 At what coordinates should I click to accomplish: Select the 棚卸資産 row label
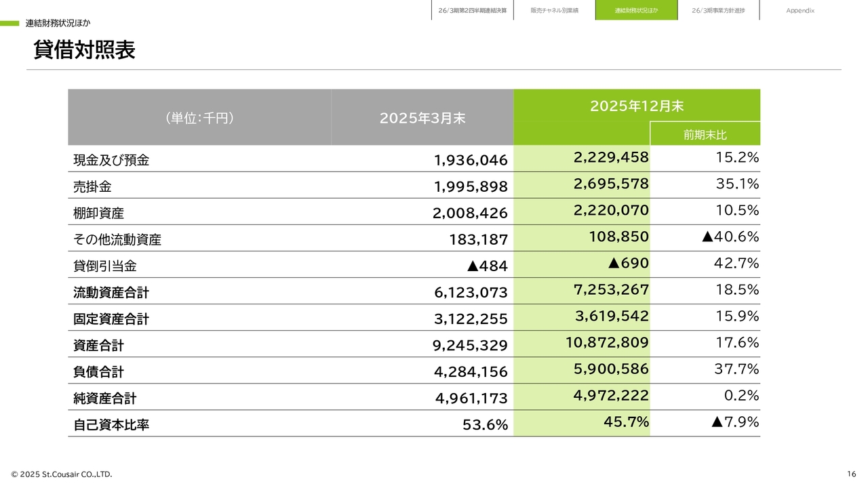click(x=99, y=213)
